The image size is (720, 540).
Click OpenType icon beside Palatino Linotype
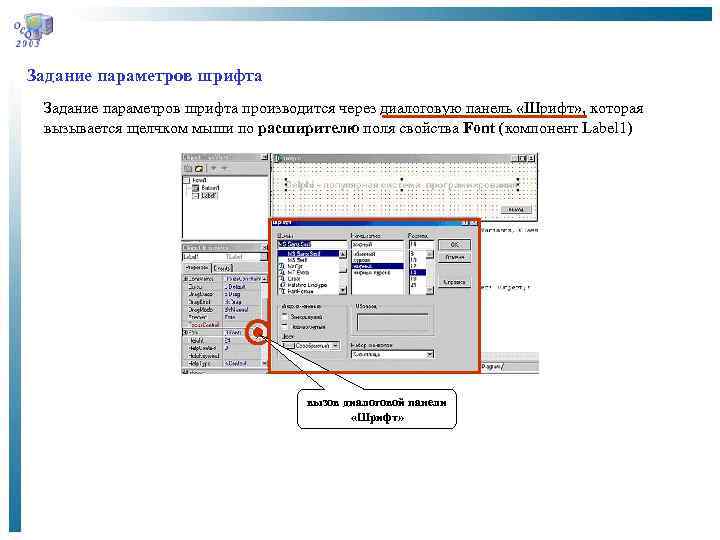(282, 285)
